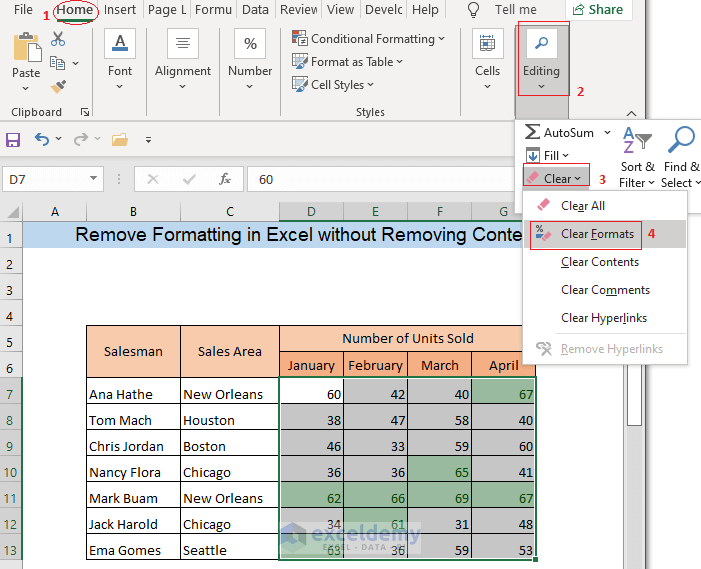This screenshot has width=701, height=569.
Task: Choose Clear Contents from menu
Action: 604,262
